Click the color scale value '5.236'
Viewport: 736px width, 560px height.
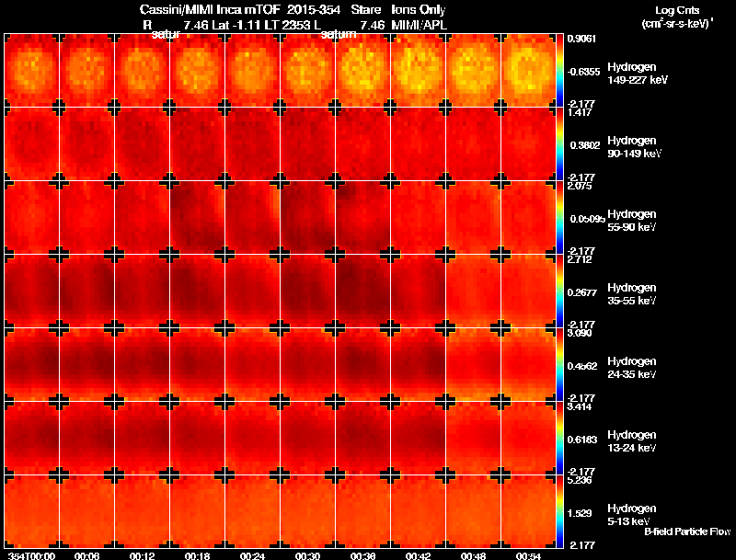pyautogui.click(x=581, y=480)
